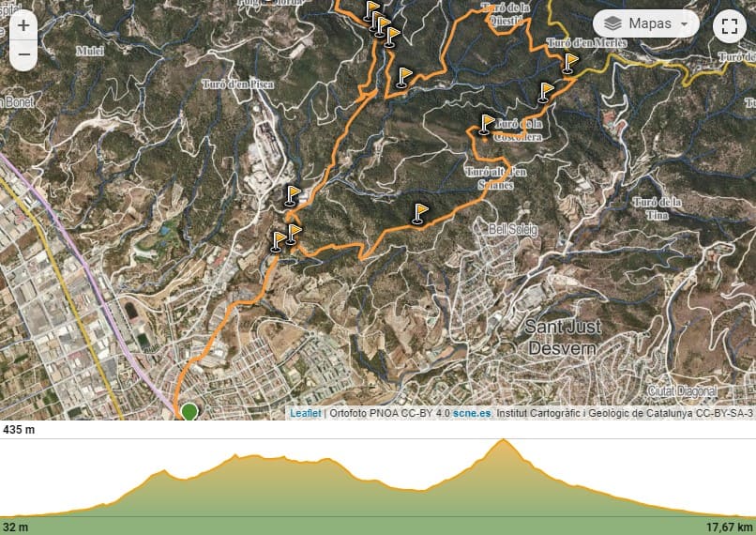Click the Turó d'en Pisca map label

[x=237, y=84]
